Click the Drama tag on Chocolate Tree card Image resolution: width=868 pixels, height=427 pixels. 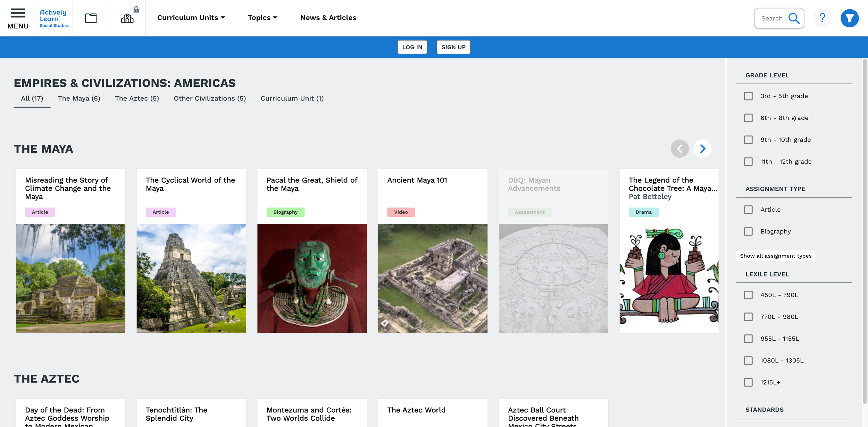643,212
